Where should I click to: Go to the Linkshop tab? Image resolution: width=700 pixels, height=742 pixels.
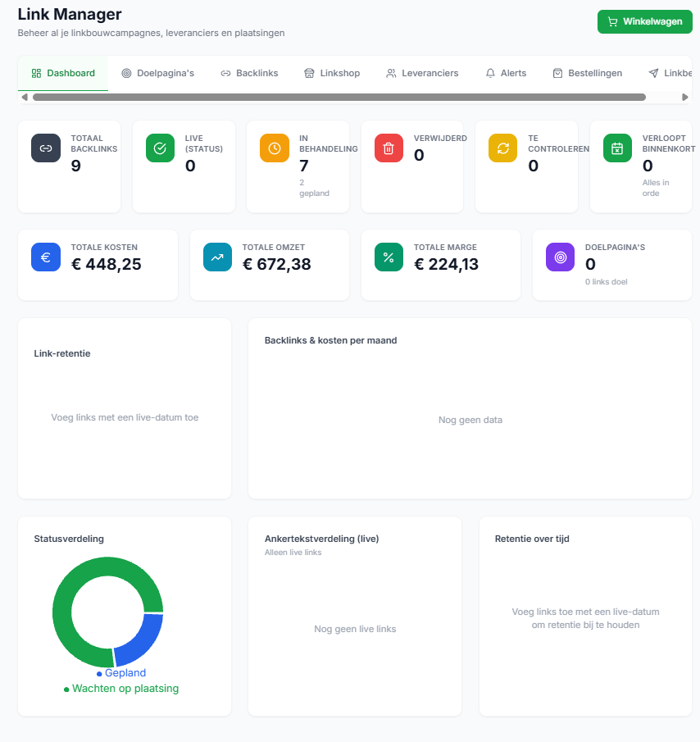click(x=332, y=73)
